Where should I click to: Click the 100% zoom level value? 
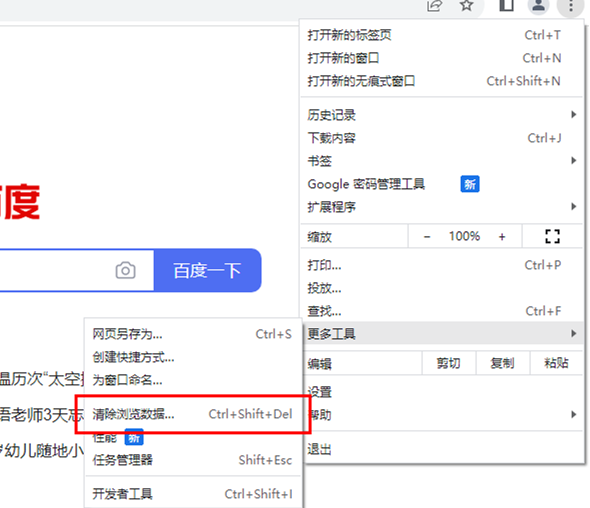point(464,236)
